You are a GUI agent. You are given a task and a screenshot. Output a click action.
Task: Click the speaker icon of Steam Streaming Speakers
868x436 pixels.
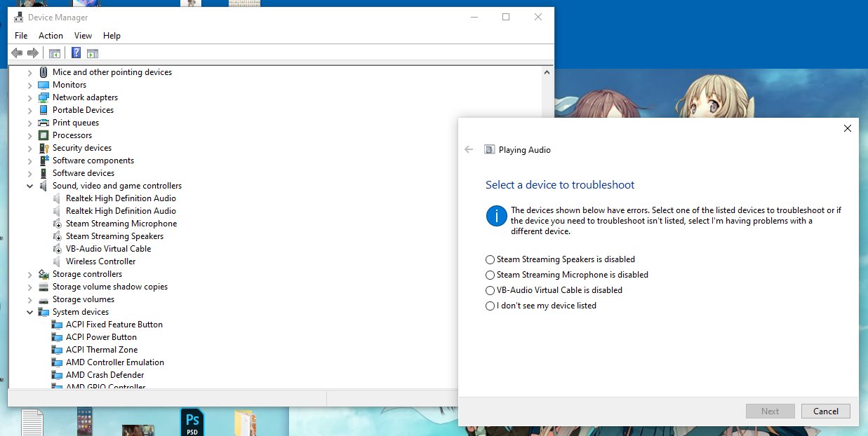58,236
